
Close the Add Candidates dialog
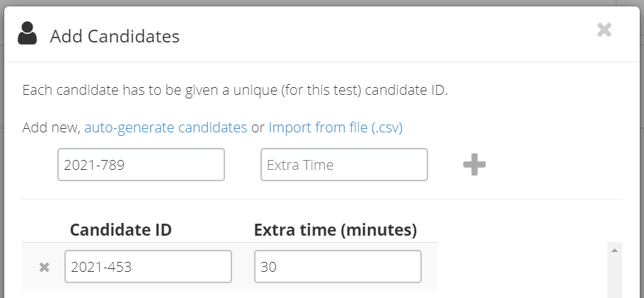click(x=604, y=30)
